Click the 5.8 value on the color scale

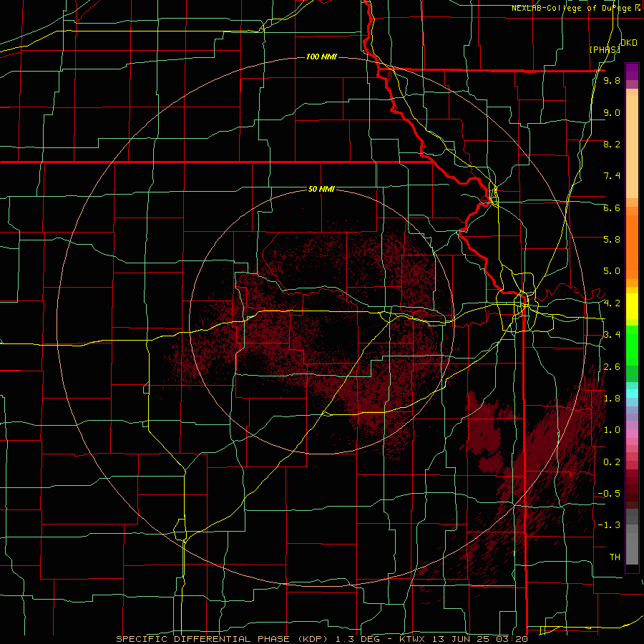pos(612,240)
